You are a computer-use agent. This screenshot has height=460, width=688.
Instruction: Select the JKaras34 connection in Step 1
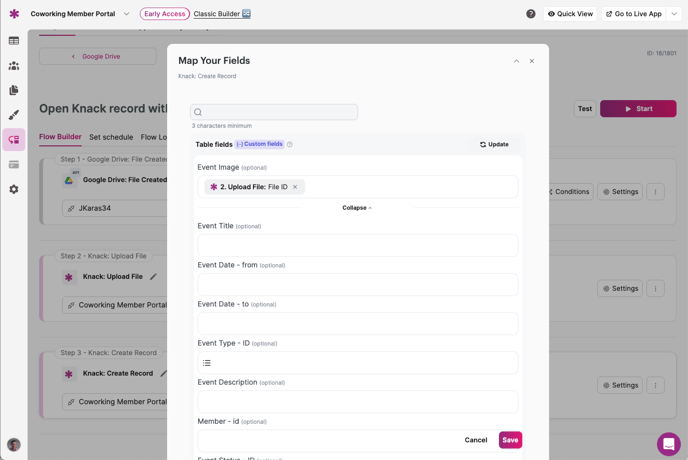(x=115, y=208)
